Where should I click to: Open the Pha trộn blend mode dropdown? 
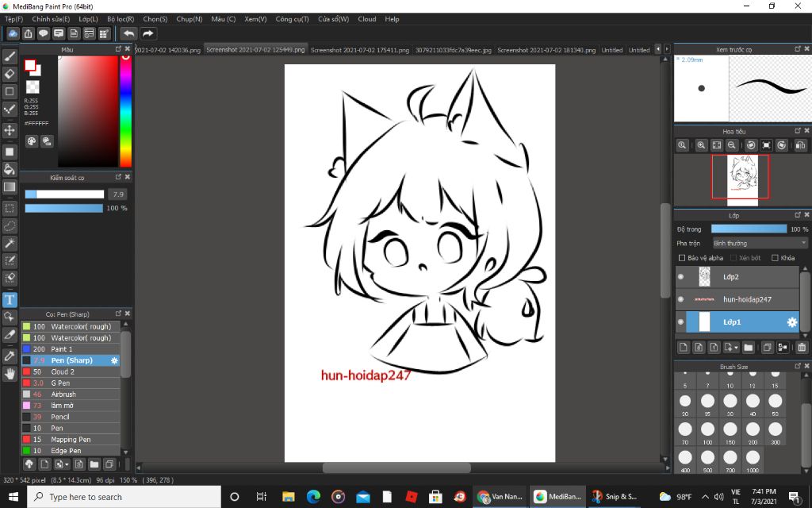tap(760, 243)
